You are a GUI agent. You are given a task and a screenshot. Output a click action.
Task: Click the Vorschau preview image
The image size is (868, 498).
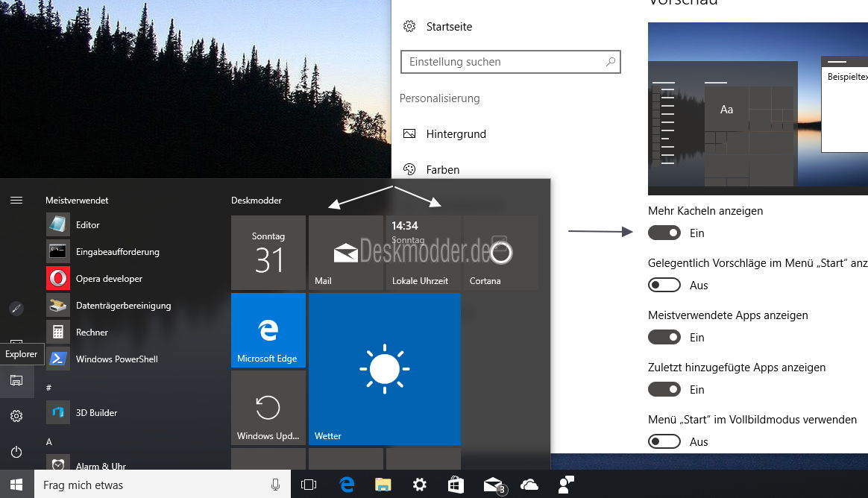(758, 108)
